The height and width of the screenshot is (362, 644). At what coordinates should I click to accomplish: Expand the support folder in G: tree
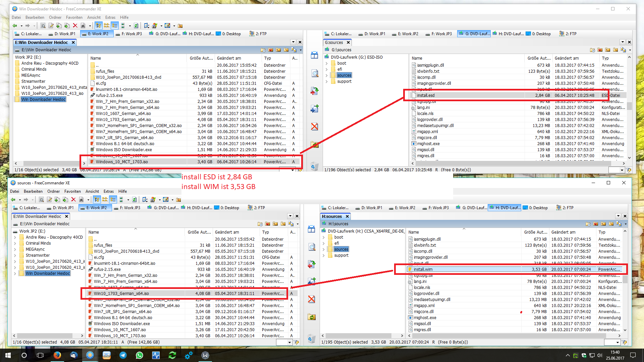(327, 81)
